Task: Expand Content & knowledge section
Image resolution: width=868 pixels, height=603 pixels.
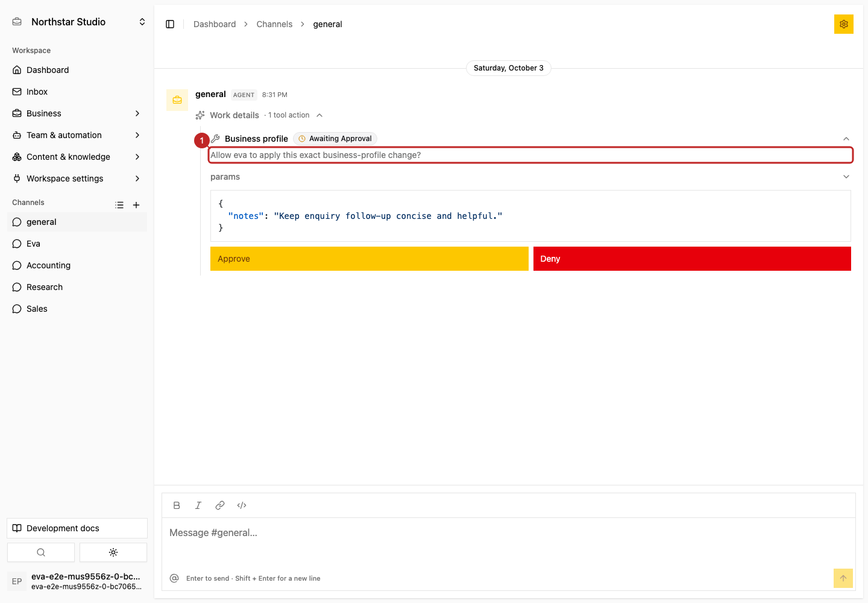Action: point(77,157)
